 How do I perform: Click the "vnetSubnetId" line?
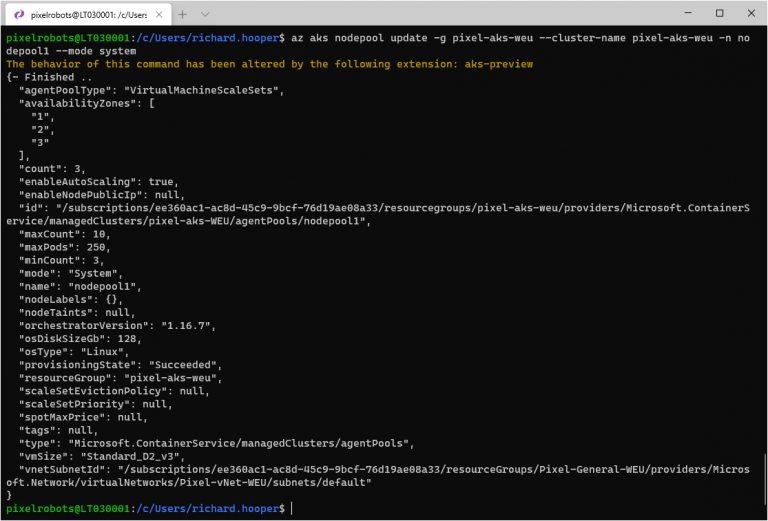(x=384, y=470)
